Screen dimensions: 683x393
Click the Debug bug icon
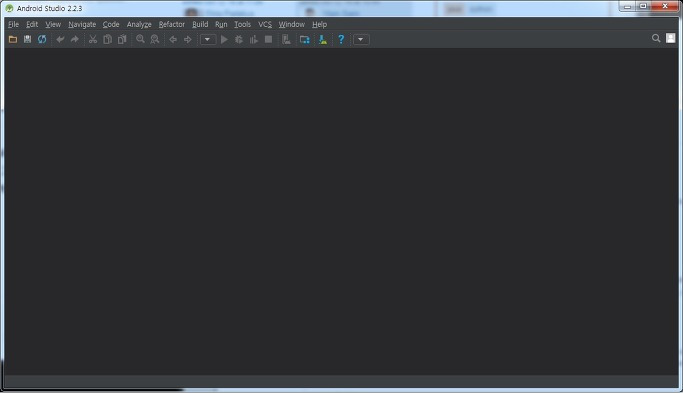[239, 40]
